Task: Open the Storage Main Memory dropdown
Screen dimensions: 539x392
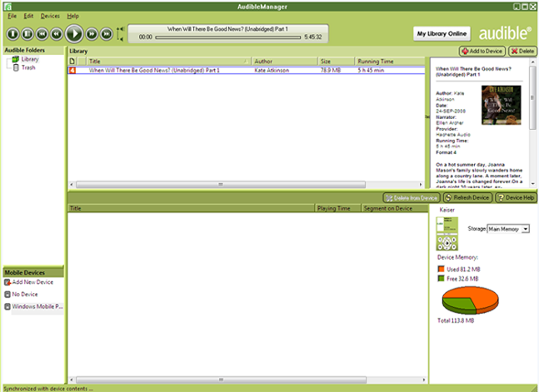Action: pyautogui.click(x=508, y=229)
